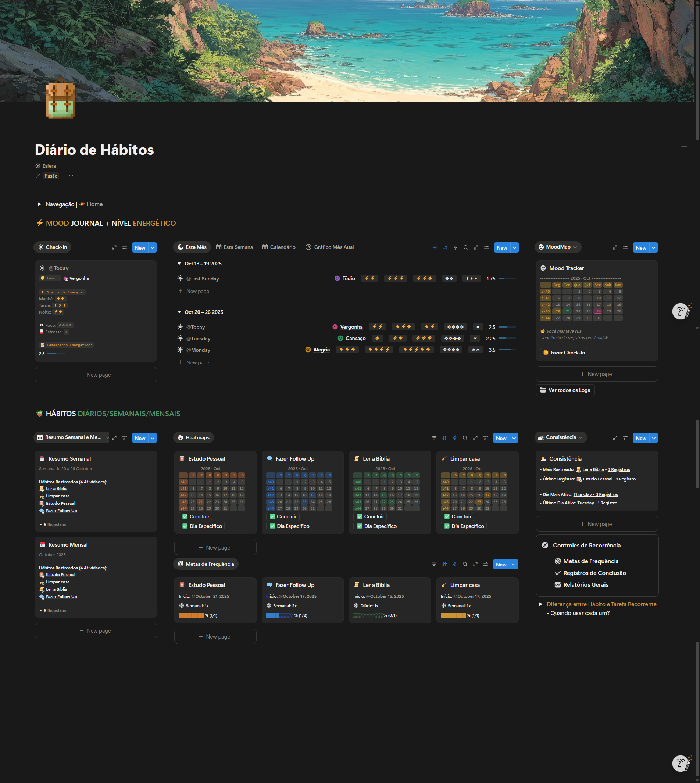The height and width of the screenshot is (783, 700).
Task: Open view settings icon beside MoodMap New button
Action: click(x=625, y=248)
